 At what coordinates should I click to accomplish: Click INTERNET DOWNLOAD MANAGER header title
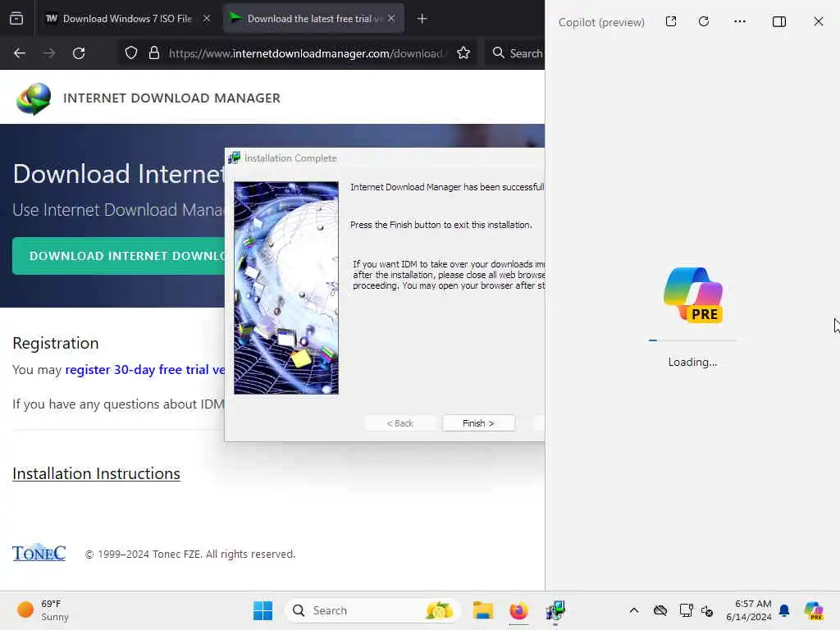[171, 98]
